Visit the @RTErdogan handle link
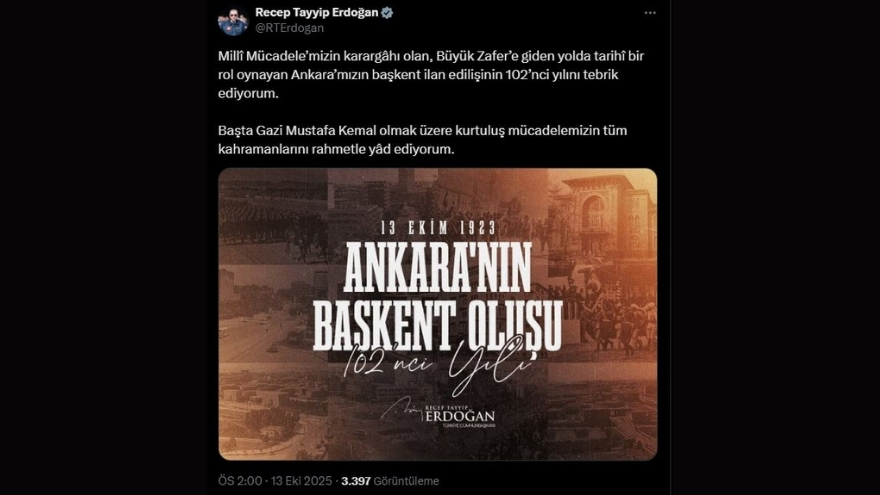 pos(289,28)
